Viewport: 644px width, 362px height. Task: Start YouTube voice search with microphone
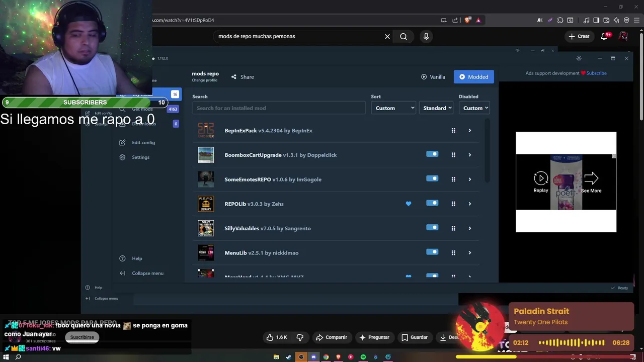(x=426, y=36)
